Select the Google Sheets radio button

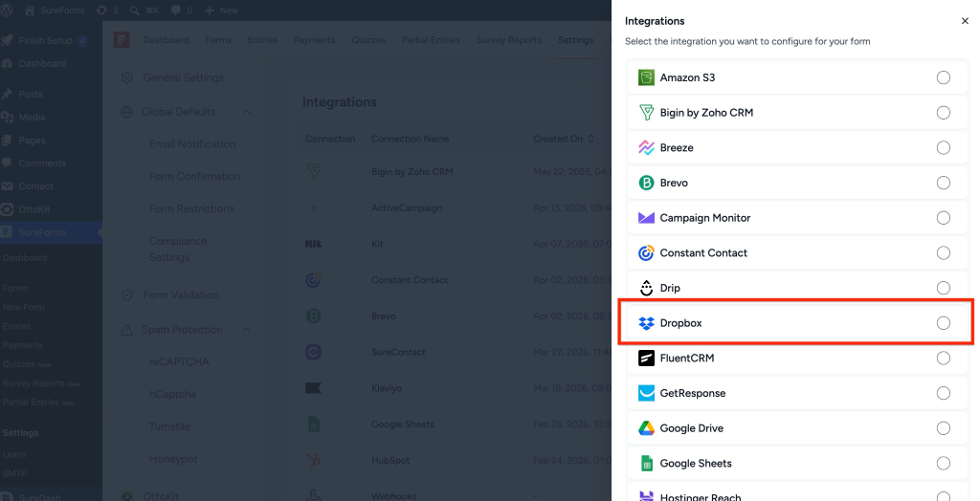(x=943, y=463)
